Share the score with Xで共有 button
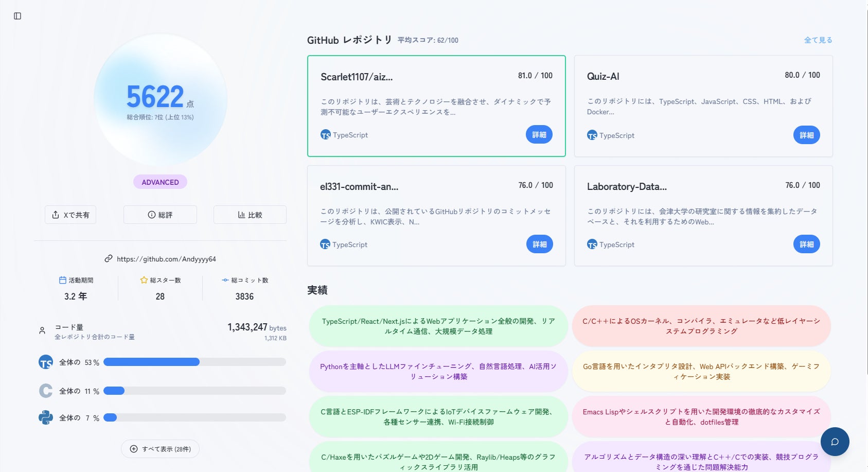This screenshot has width=868, height=472. pos(70,215)
